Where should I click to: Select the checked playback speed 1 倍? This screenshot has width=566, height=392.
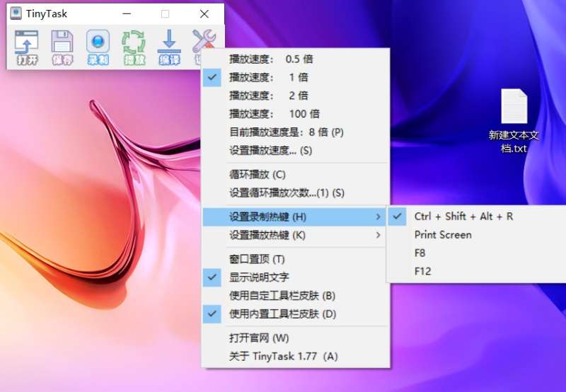pos(295,77)
